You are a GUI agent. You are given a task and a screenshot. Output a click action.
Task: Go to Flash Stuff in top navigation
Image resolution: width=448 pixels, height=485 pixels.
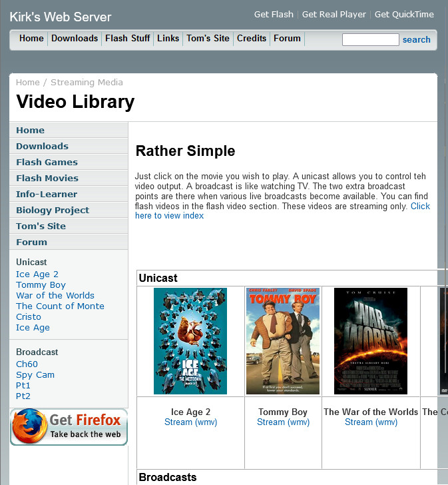point(128,39)
